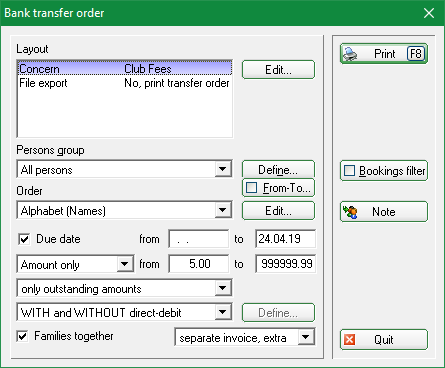Image resolution: width=445 pixels, height=368 pixels.
Task: Click the red X icon on Quit
Action: 349,340
